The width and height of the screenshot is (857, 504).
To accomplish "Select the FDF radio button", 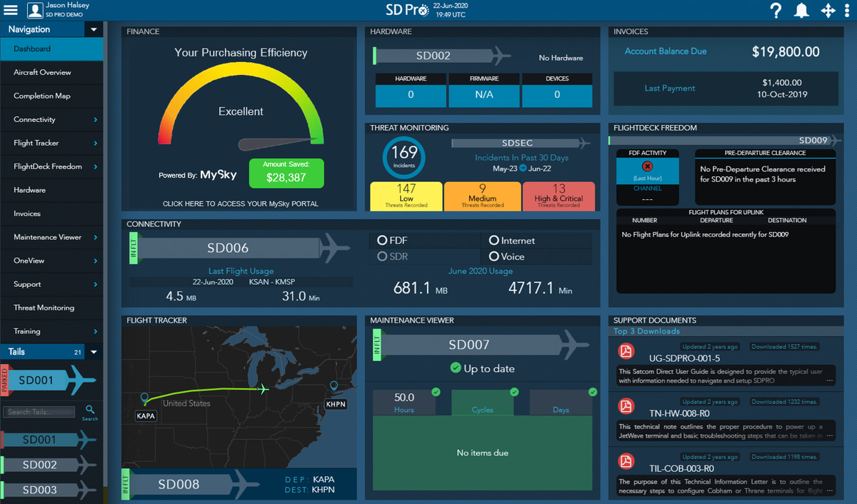I will tap(384, 241).
